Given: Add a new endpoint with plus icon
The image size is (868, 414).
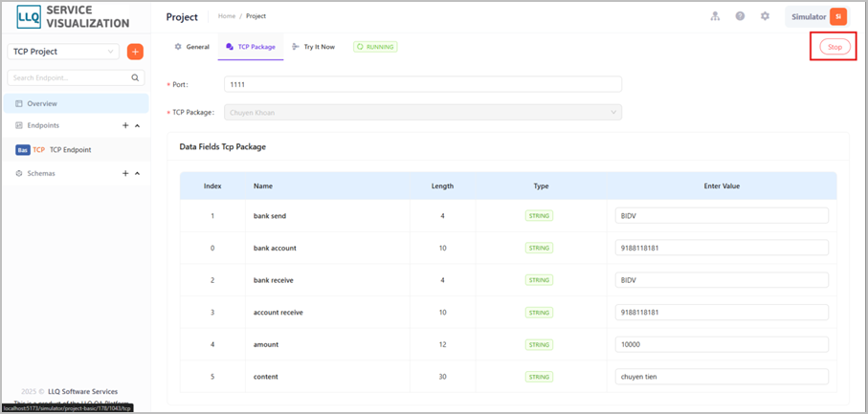Looking at the screenshot, I should pos(125,125).
